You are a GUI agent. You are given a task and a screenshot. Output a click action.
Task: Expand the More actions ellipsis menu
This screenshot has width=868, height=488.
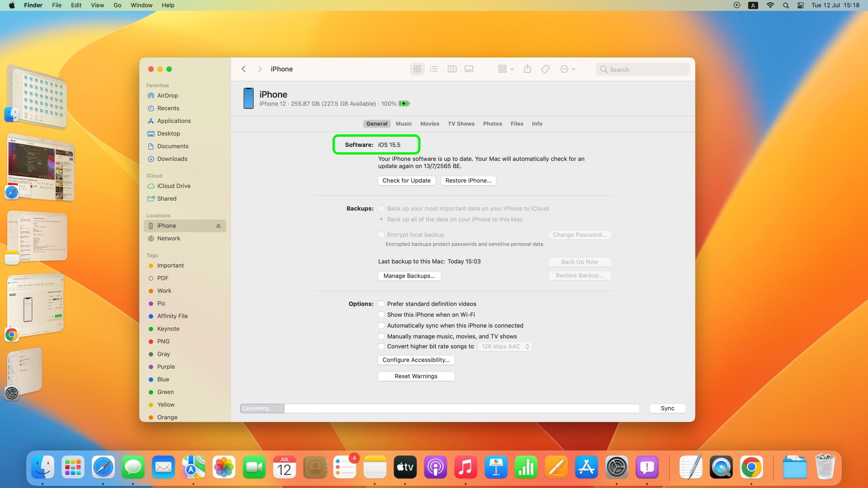tap(568, 69)
